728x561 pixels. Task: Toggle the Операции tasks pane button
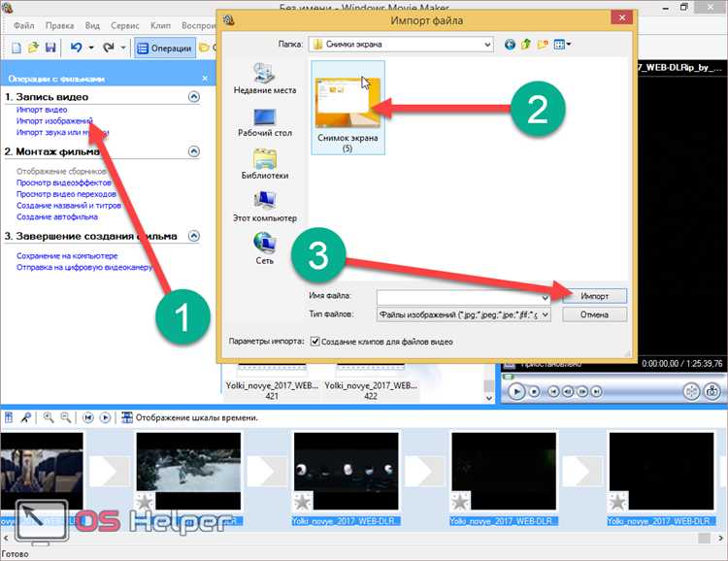165,49
